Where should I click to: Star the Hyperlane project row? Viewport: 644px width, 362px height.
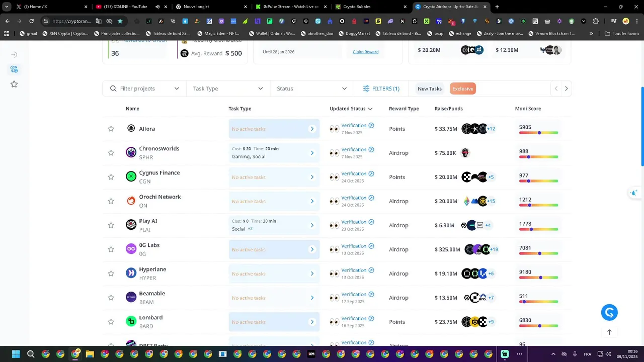[111, 274]
